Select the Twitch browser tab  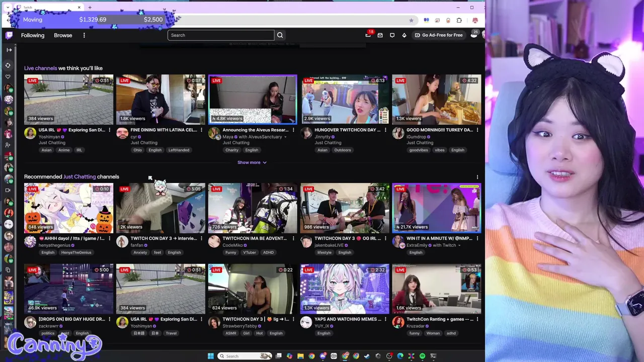[48, 8]
